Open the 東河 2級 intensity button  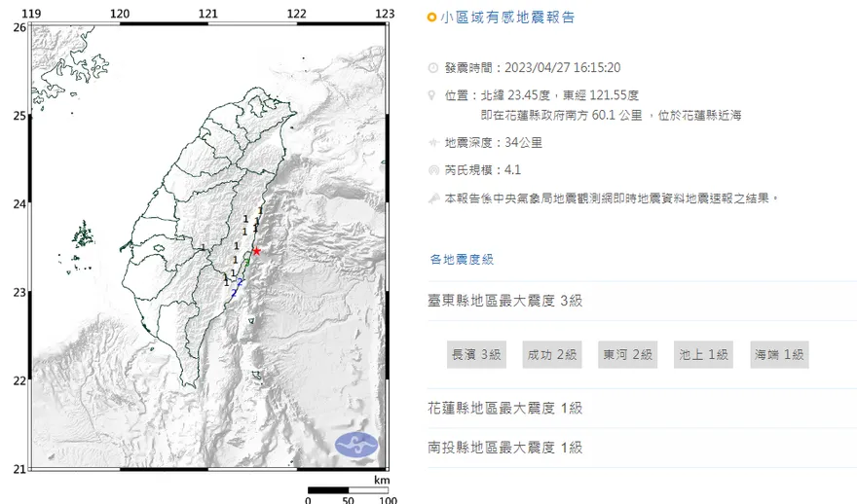click(626, 355)
